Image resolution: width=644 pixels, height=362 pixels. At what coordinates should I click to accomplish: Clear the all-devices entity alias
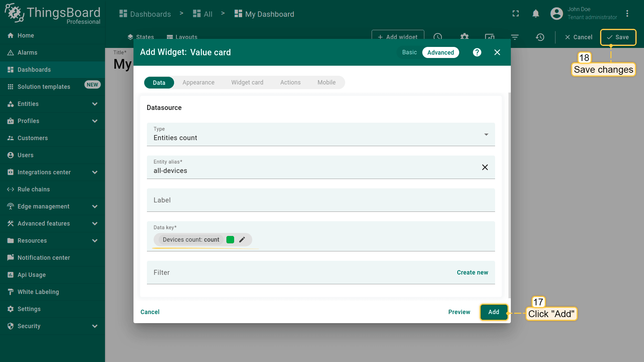click(485, 167)
